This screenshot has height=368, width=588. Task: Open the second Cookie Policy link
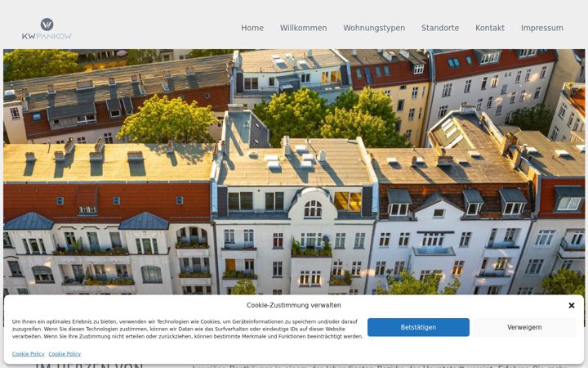[65, 354]
